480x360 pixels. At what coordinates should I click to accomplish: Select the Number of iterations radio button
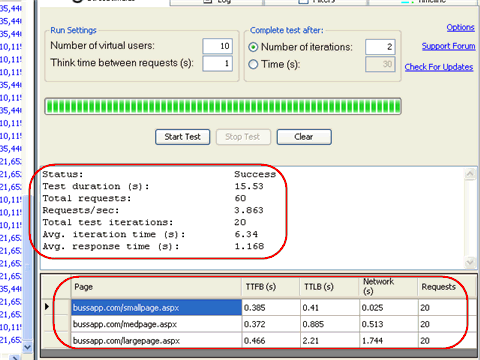point(253,47)
